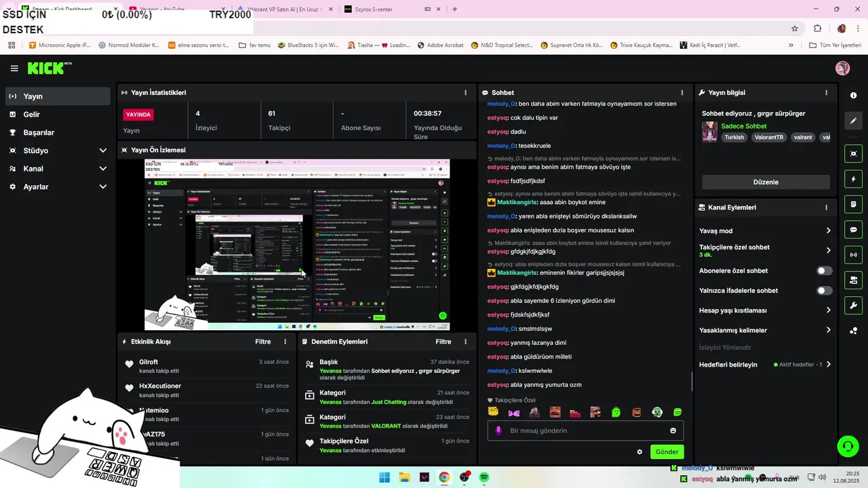Toggle the broadcast signal icon in sidebar
Image resolution: width=868 pixels, height=488 pixels.
click(x=853, y=255)
